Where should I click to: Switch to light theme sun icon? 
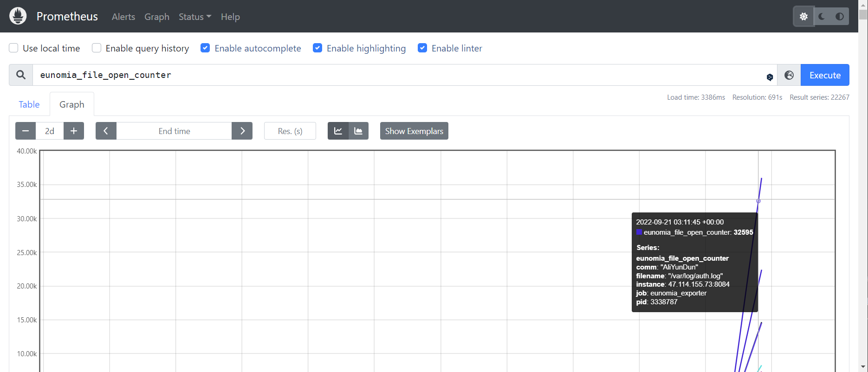tap(803, 17)
